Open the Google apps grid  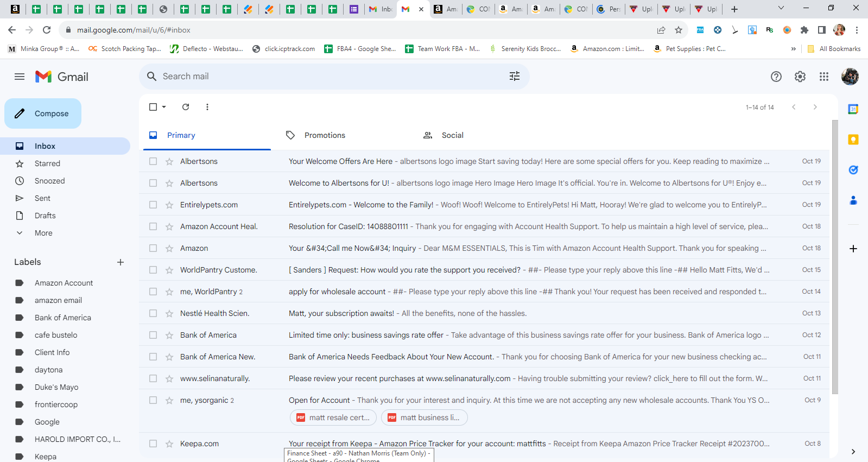pos(824,77)
